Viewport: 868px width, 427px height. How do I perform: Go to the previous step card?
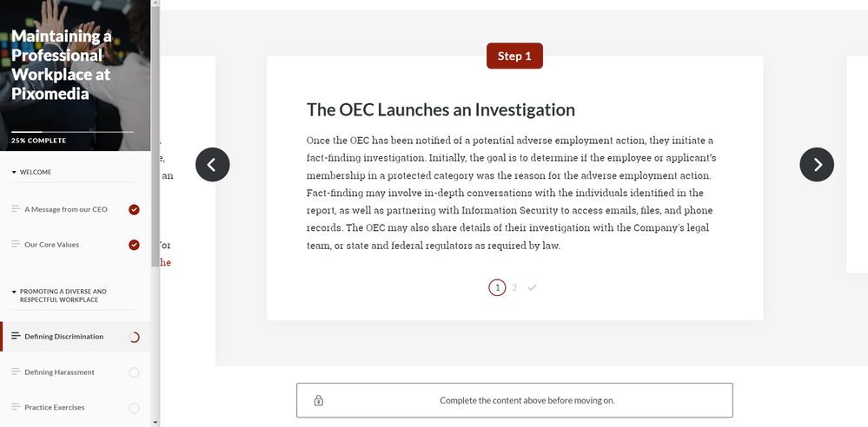point(212,165)
